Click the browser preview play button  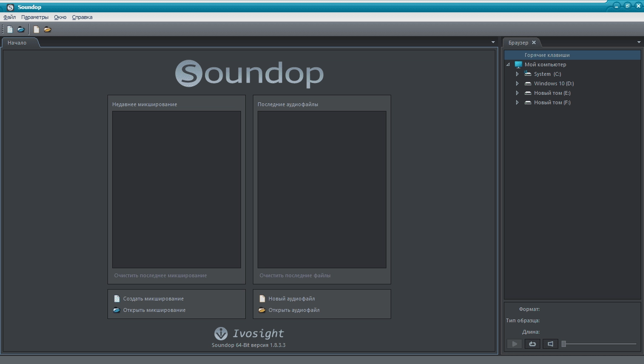pyautogui.click(x=514, y=344)
